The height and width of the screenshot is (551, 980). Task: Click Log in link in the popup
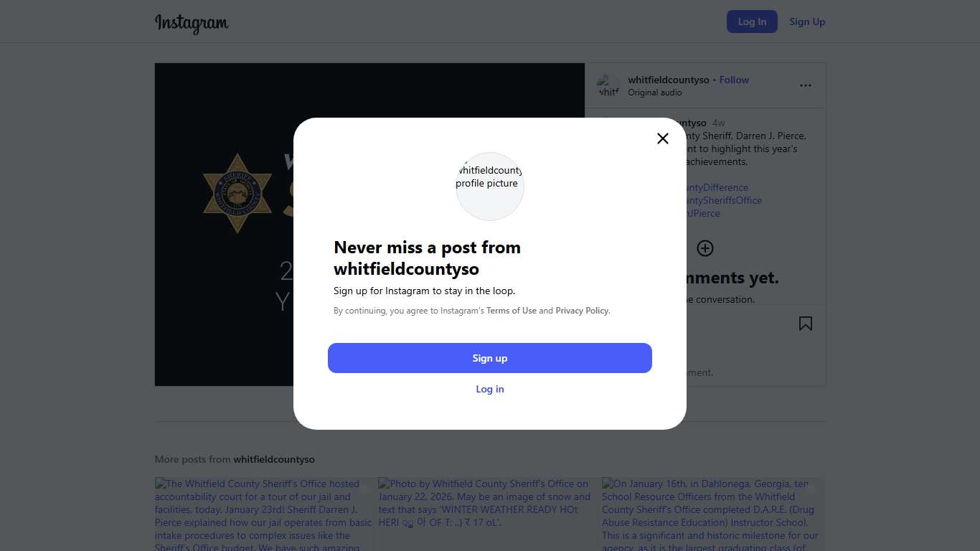coord(490,389)
